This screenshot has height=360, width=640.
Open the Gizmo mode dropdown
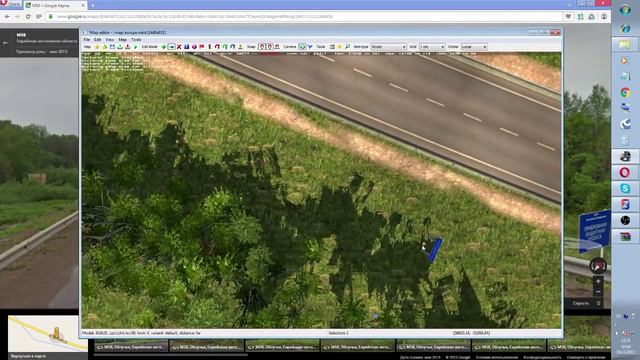pyautogui.click(x=474, y=47)
